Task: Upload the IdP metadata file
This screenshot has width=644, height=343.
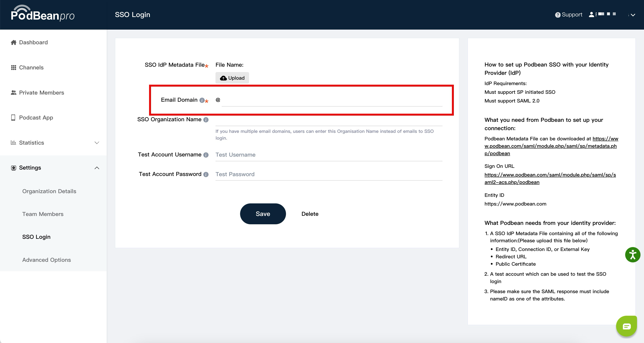Action: coord(232,78)
